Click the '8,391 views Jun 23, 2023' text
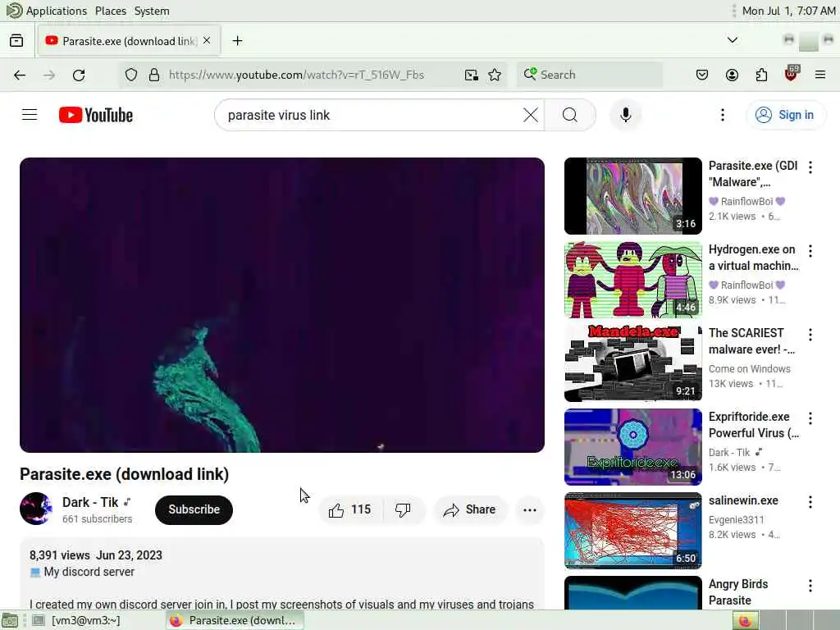Viewport: 840px width, 630px height. tap(96, 555)
